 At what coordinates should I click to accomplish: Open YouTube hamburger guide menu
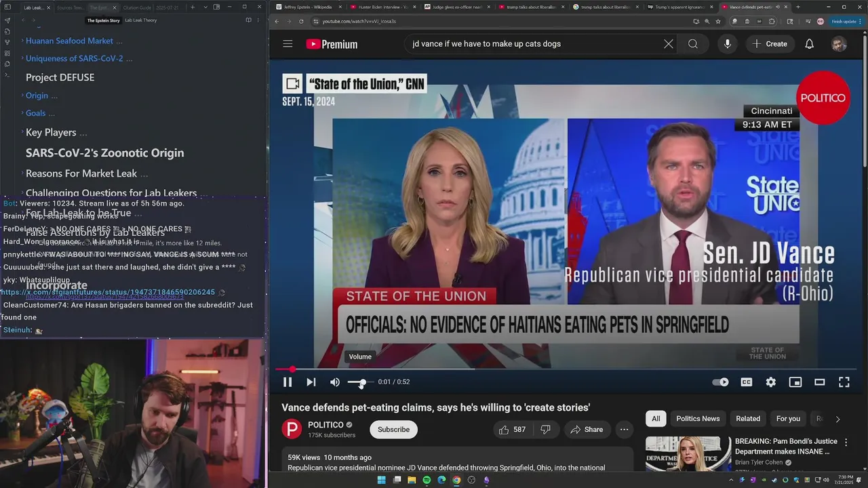click(x=288, y=44)
